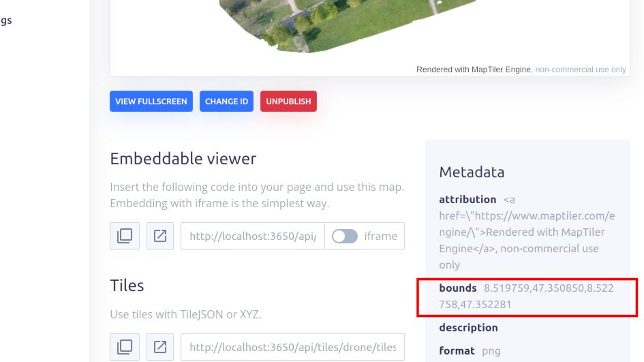Click the description metadata label
This screenshot has height=362, width=644.
(468, 328)
